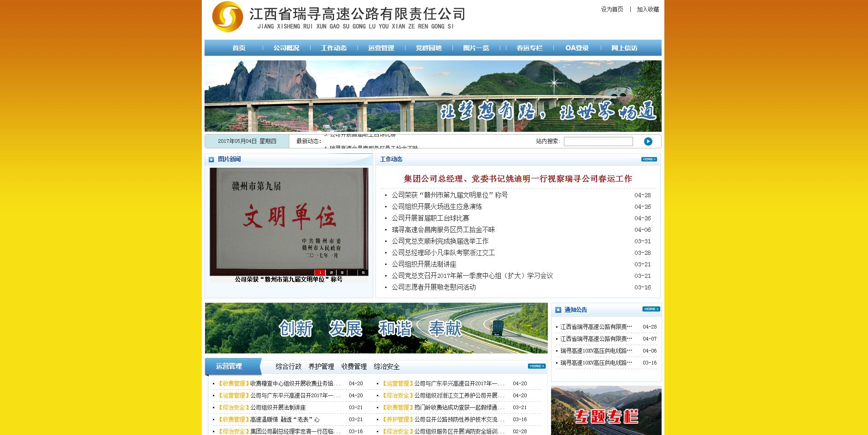Open MORE icon in 通知公告 panel
The image size is (868, 435).
[x=651, y=309]
